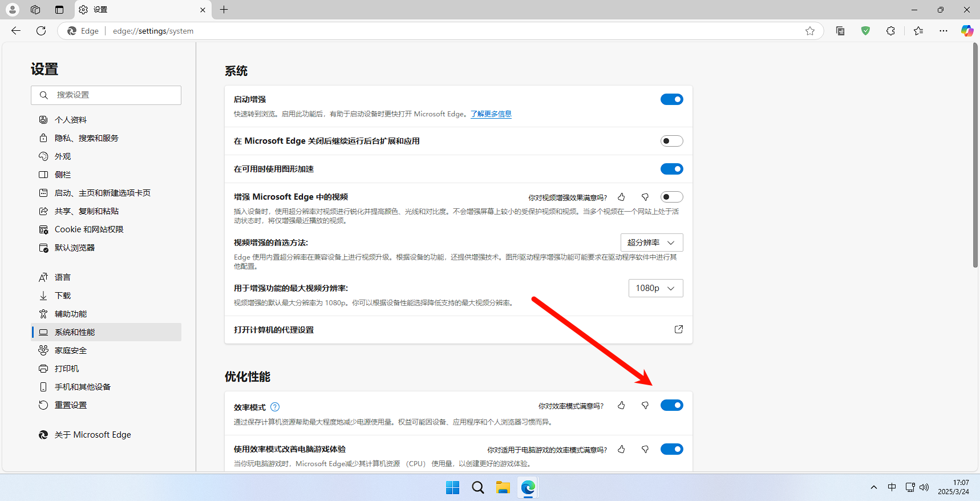
Task: Open the taskbar clock showing 17:07
Action: point(953,487)
